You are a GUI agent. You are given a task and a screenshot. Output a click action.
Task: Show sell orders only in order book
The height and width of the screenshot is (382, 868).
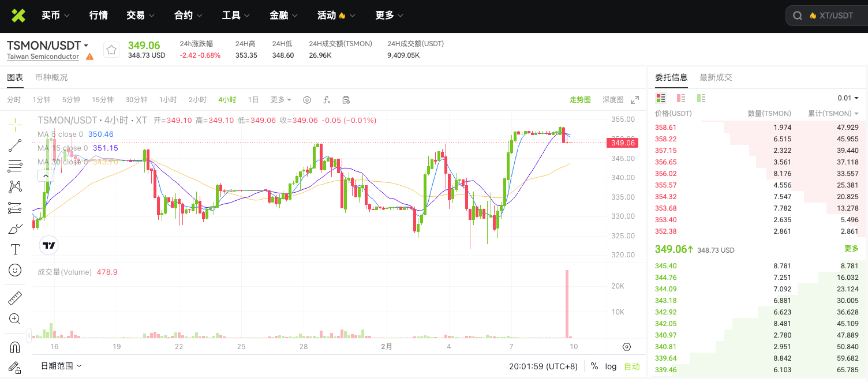click(x=681, y=98)
